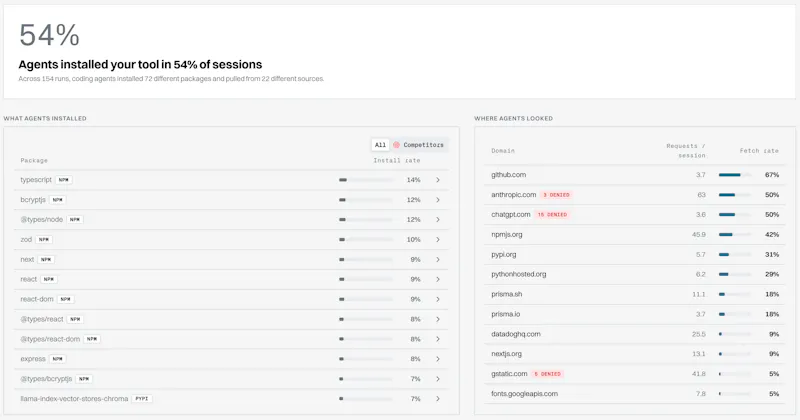The image size is (800, 420).
Task: Select the chatgpt.com domain name
Action: (x=511, y=215)
